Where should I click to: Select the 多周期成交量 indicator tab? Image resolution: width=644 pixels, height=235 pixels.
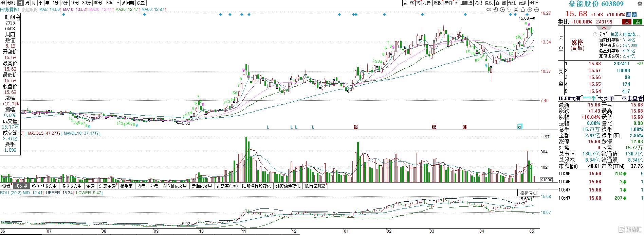point(44,186)
